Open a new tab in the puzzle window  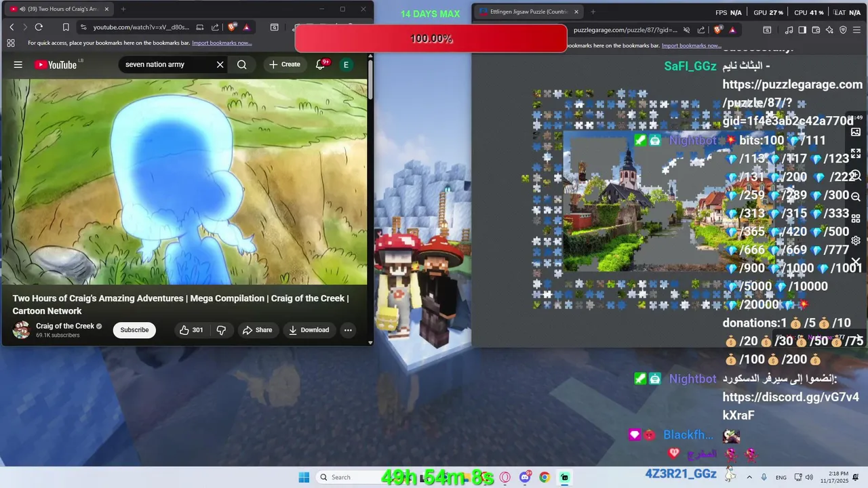[593, 12]
